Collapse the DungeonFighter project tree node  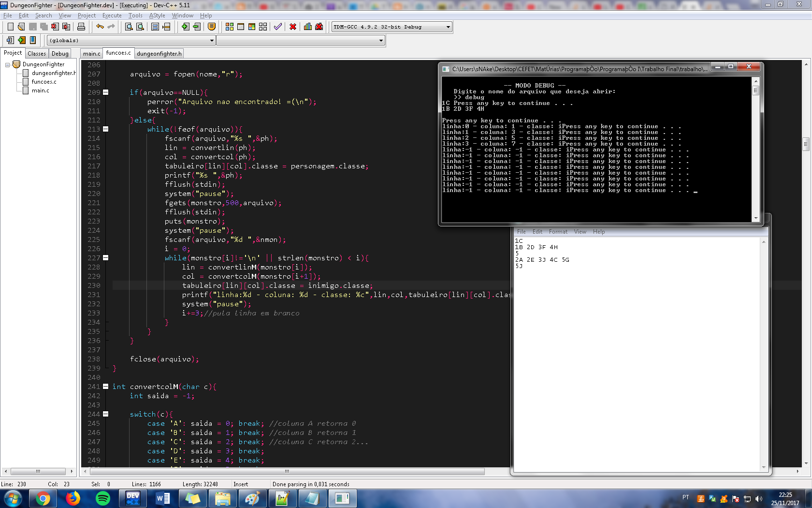click(x=8, y=64)
